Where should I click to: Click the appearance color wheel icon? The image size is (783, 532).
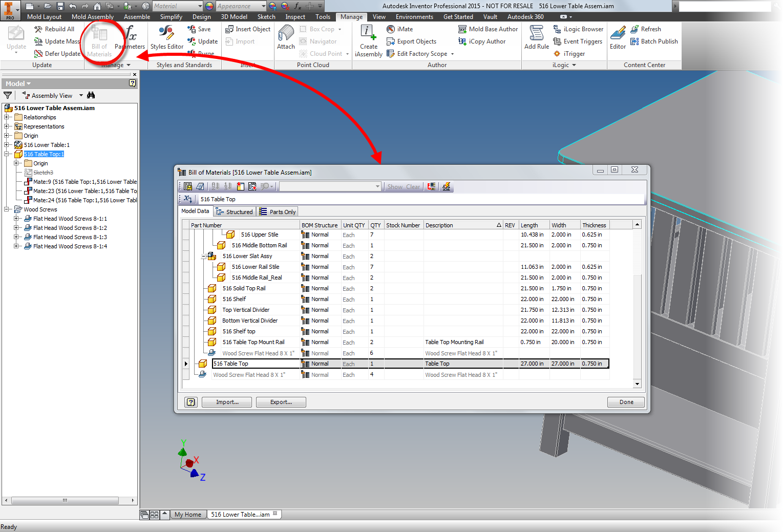pos(209,6)
